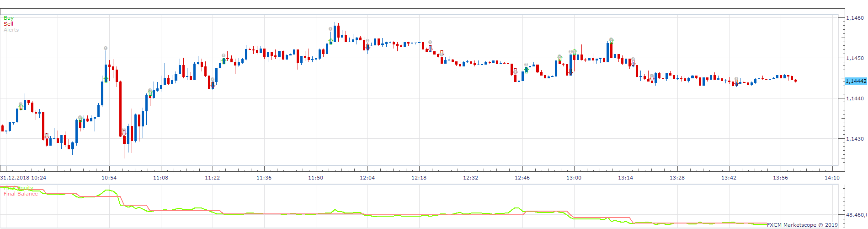
Task: Click the 13:00 time axis label
Action: tap(574, 178)
